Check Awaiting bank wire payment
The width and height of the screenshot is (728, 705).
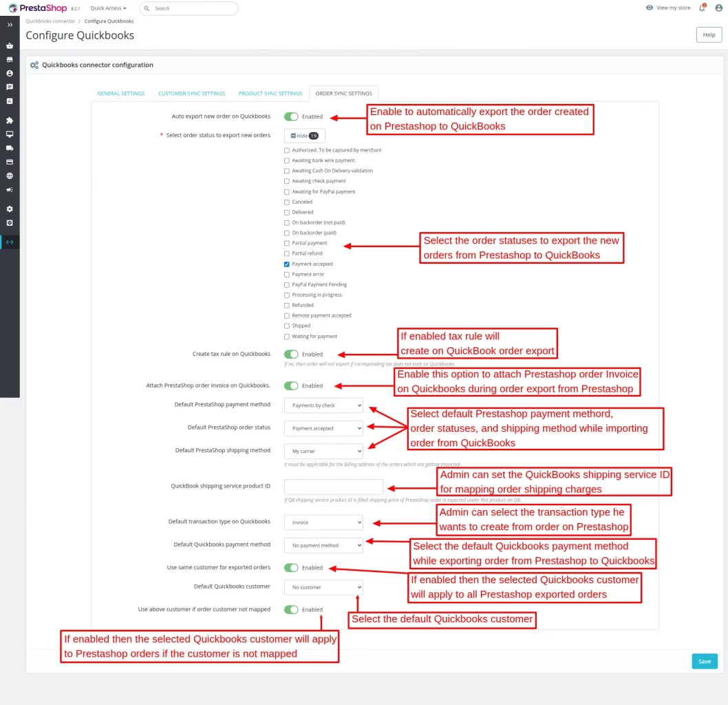click(286, 160)
